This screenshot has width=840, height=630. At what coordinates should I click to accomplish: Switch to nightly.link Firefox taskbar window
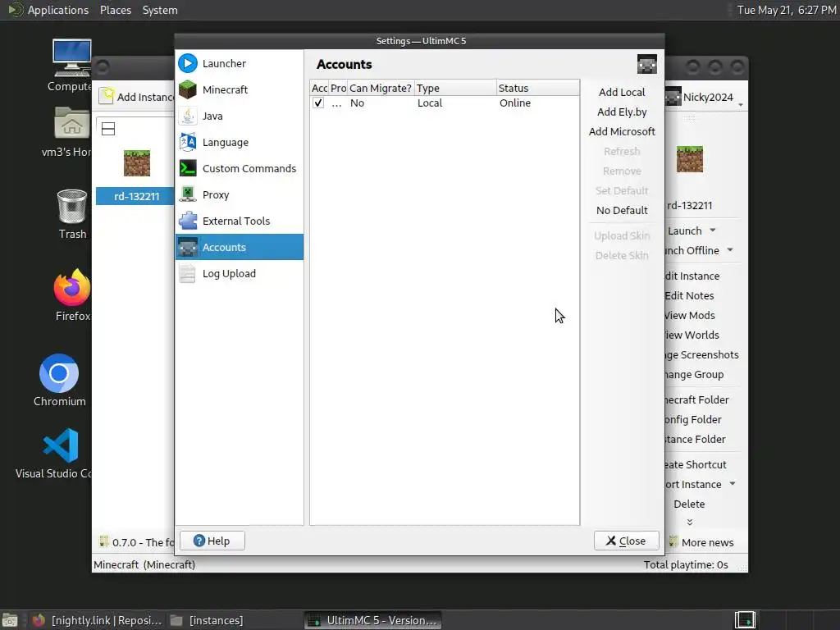tap(97, 620)
